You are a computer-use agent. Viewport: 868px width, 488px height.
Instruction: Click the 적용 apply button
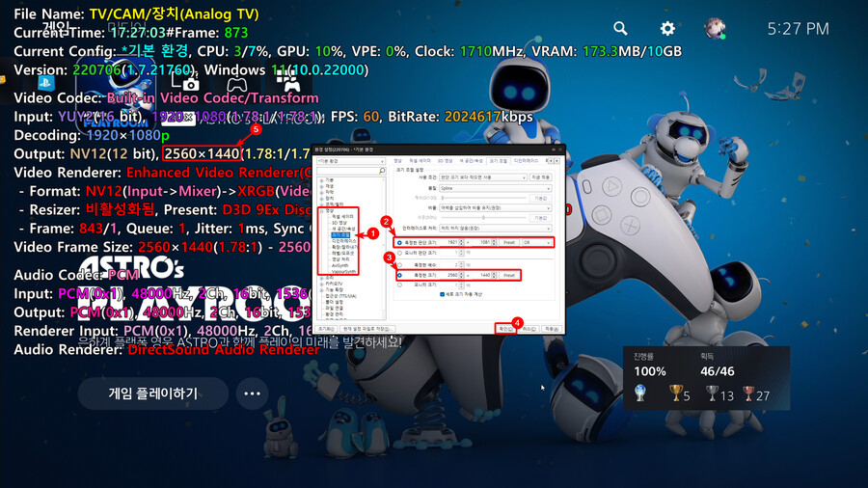(x=552, y=329)
